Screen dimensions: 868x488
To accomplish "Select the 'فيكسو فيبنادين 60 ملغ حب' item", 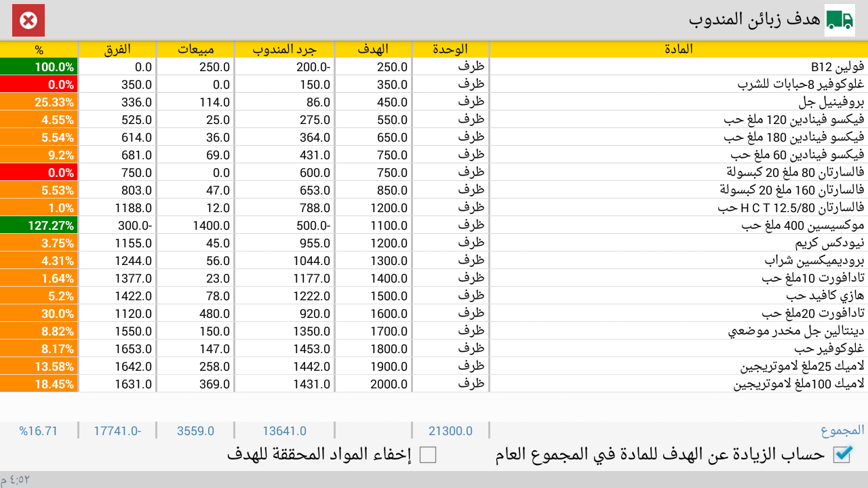I will (797, 155).
